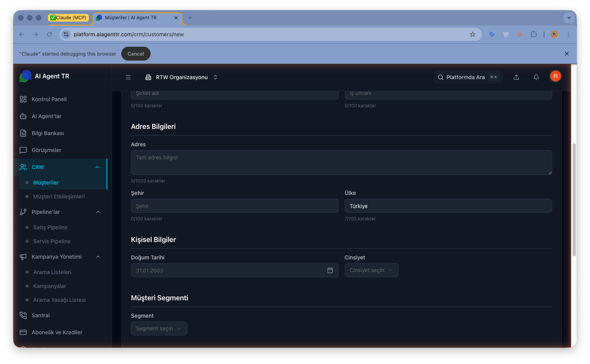Open Görüşmeler chat bubble icon

(x=23, y=150)
